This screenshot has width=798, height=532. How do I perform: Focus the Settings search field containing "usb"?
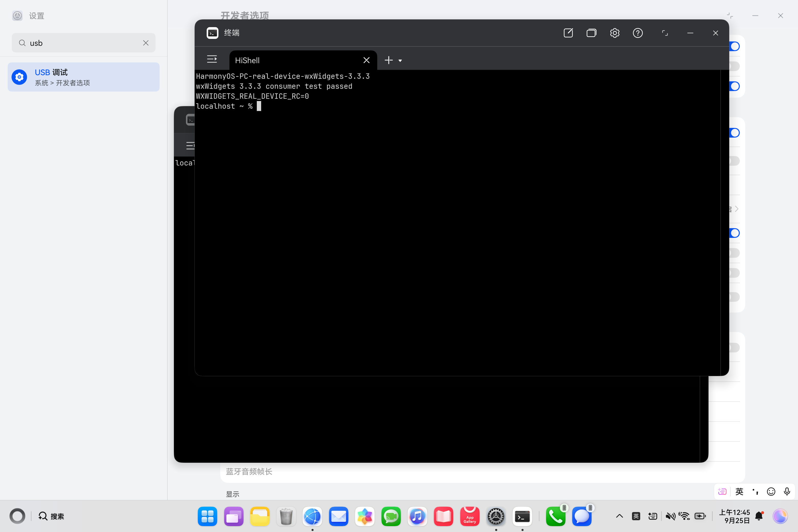click(x=83, y=43)
